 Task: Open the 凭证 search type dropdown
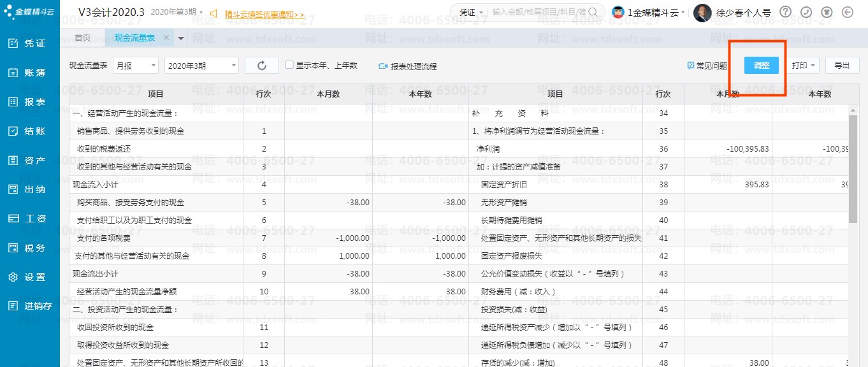tap(472, 12)
